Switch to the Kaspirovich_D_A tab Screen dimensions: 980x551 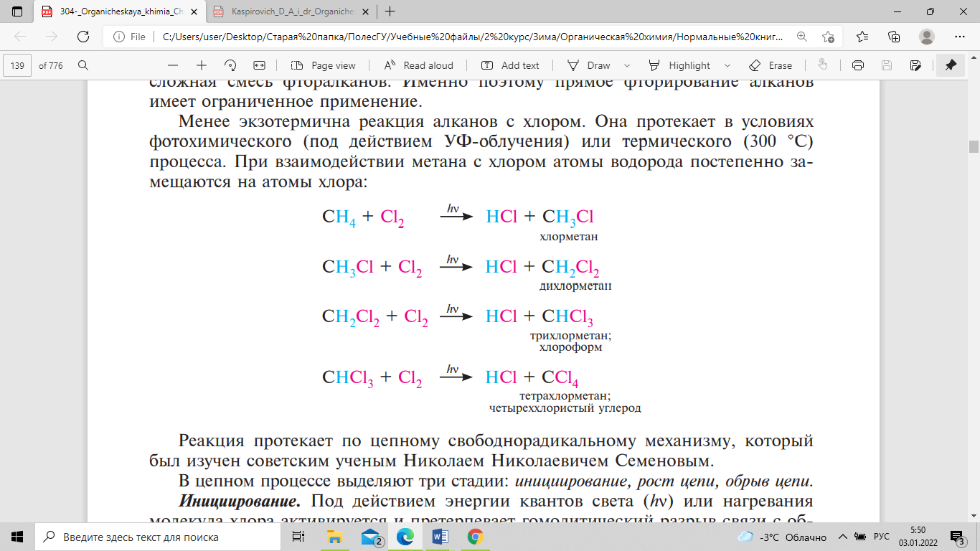click(293, 11)
